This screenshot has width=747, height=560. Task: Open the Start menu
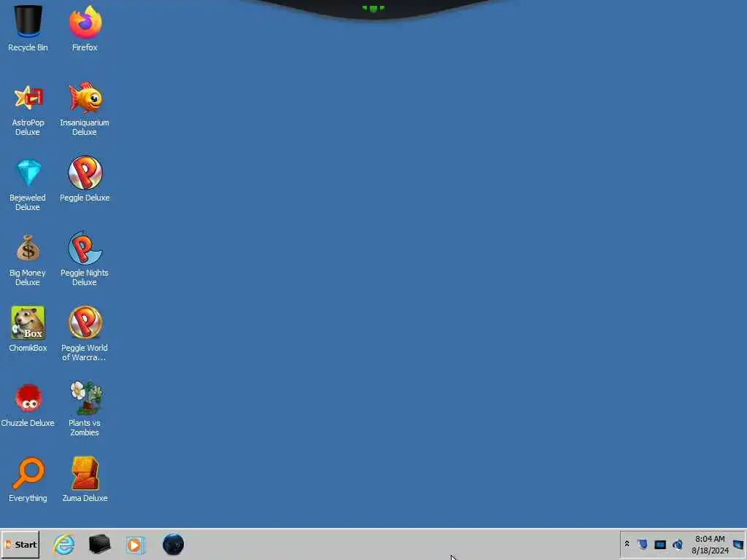pos(20,544)
